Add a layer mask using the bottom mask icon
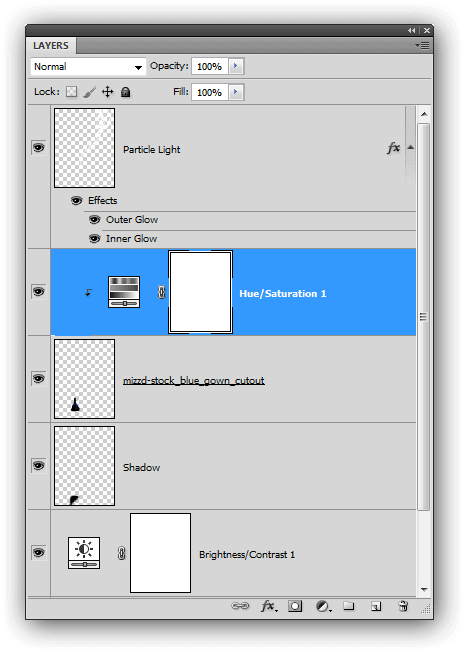The image size is (465, 652). [295, 606]
